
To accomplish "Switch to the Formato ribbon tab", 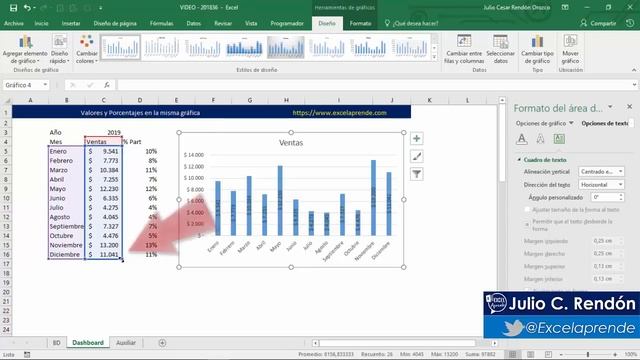I will 360,23.
